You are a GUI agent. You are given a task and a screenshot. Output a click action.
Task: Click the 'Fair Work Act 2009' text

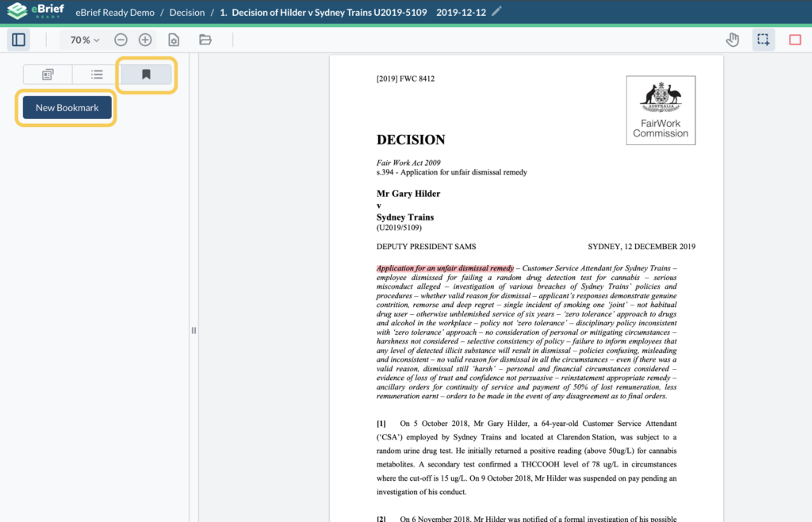pos(408,163)
